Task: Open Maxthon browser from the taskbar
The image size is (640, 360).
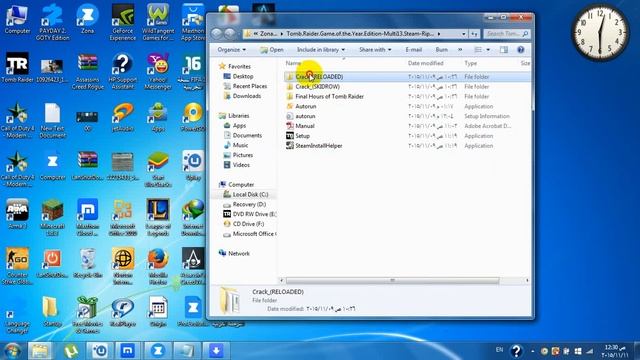Action: 128,351
